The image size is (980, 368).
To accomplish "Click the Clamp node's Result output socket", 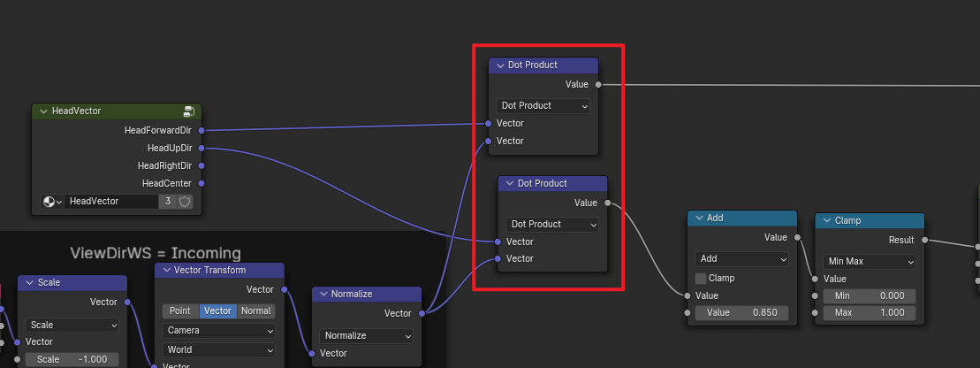I will [924, 240].
